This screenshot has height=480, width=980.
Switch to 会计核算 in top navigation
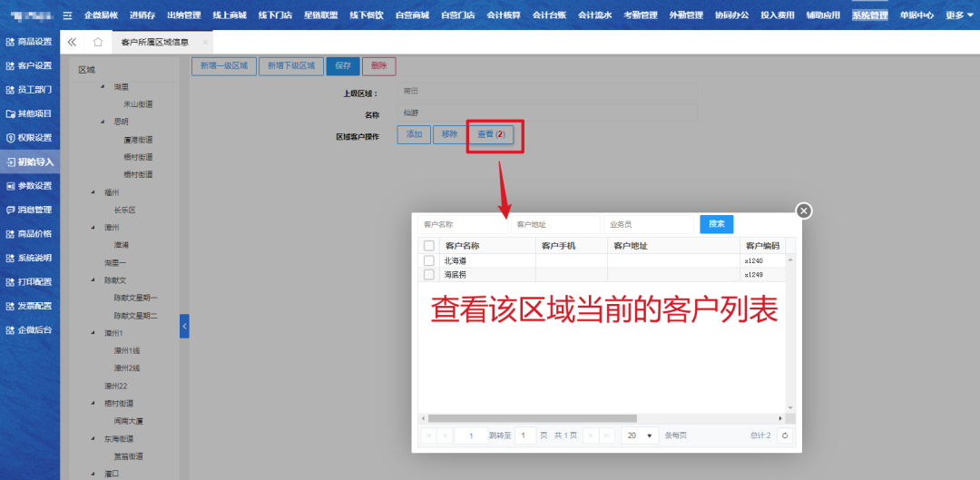pos(504,15)
